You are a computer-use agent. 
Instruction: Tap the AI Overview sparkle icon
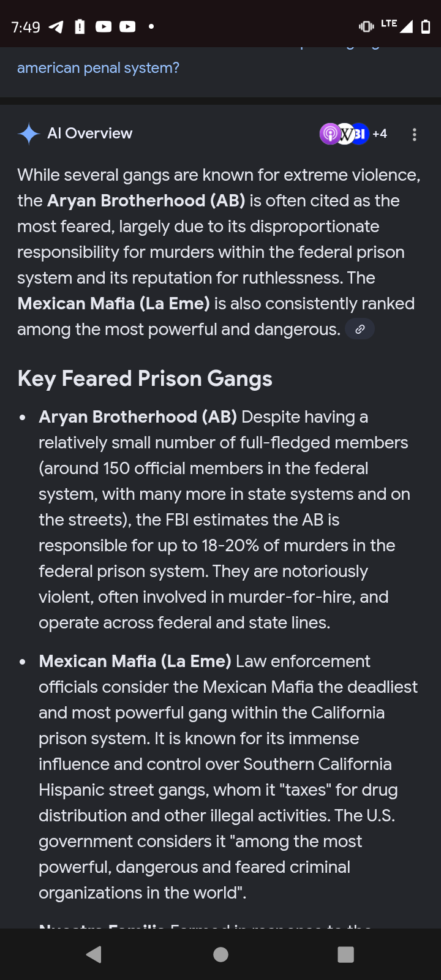pos(29,134)
